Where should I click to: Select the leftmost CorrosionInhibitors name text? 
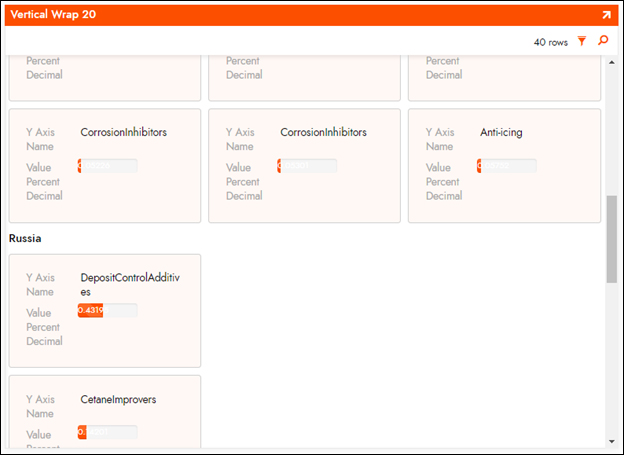[x=123, y=132]
